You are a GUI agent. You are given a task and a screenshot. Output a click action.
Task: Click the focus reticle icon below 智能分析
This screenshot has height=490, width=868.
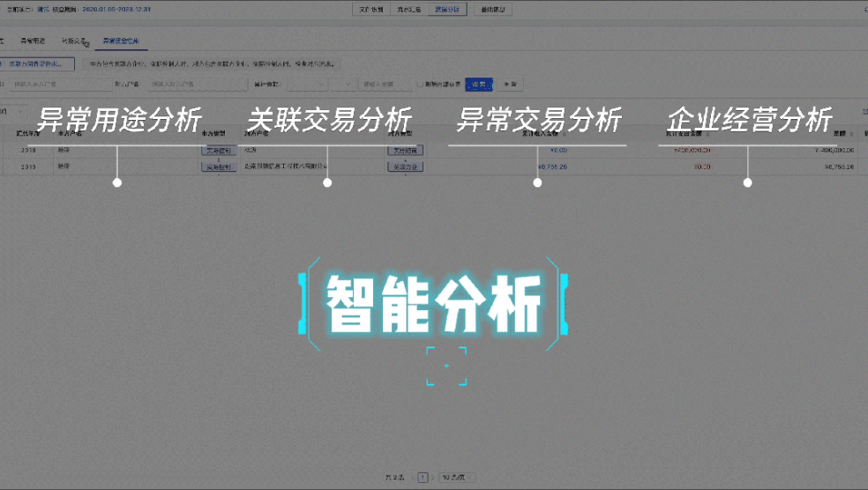[446, 366]
